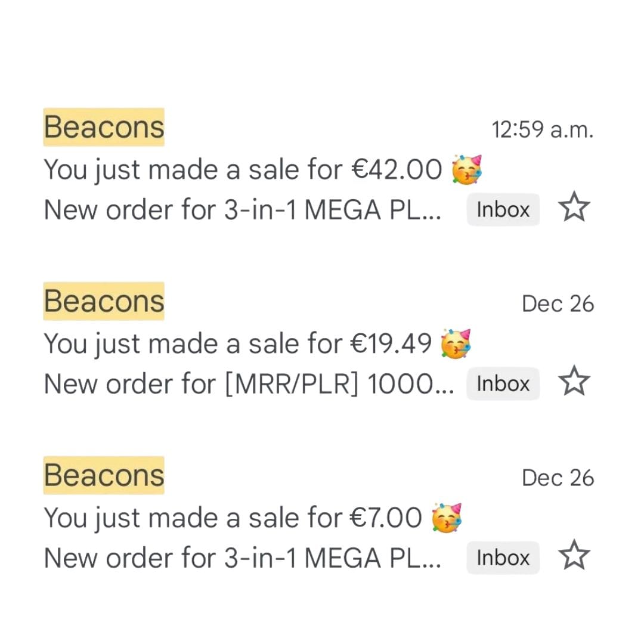The width and height of the screenshot is (644, 644).
Task: Click the party emoji after €42.00
Action: pyautogui.click(x=467, y=169)
